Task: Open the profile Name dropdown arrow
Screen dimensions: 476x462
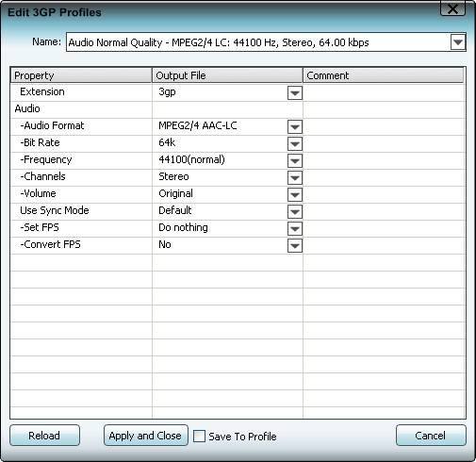Action: [x=458, y=42]
